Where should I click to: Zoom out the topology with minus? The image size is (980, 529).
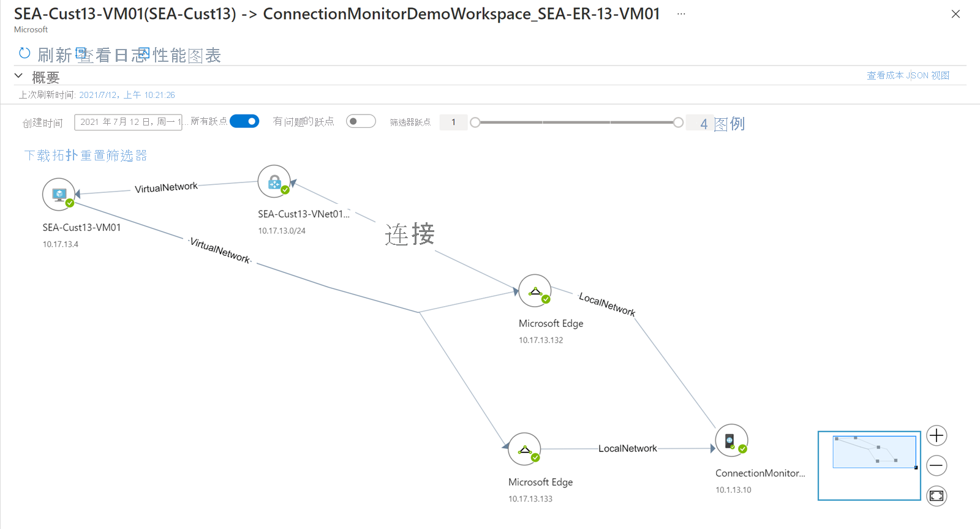937,465
